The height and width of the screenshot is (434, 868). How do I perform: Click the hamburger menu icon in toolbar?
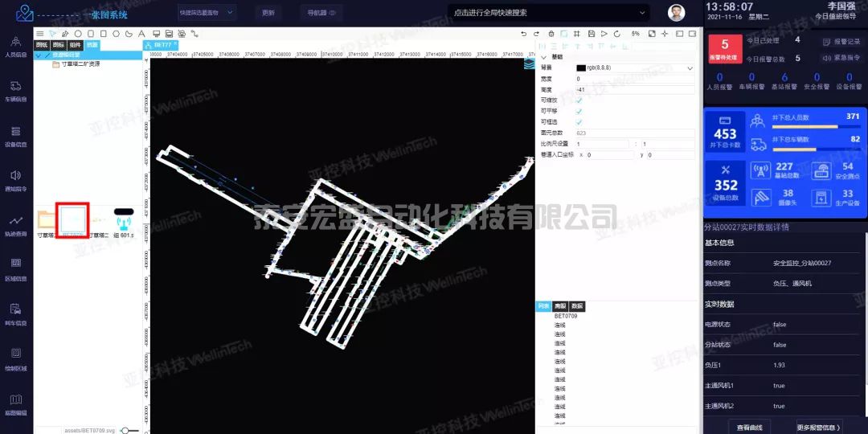tap(40, 34)
